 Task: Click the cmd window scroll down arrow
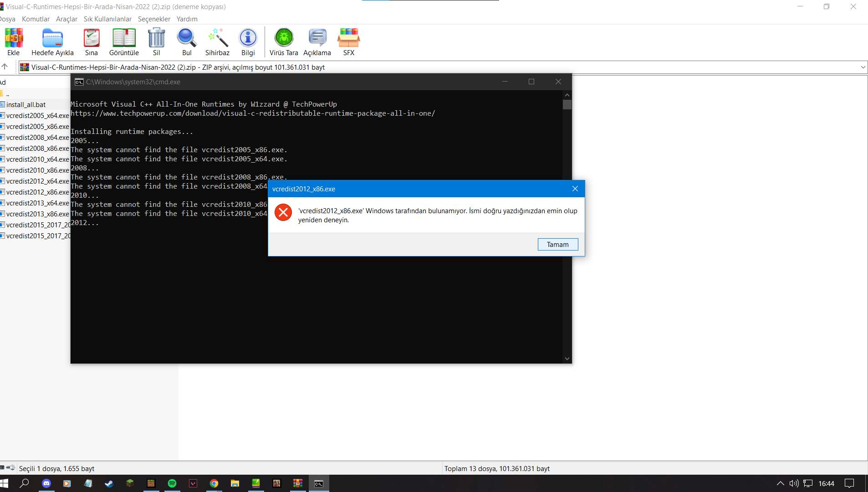point(567,359)
